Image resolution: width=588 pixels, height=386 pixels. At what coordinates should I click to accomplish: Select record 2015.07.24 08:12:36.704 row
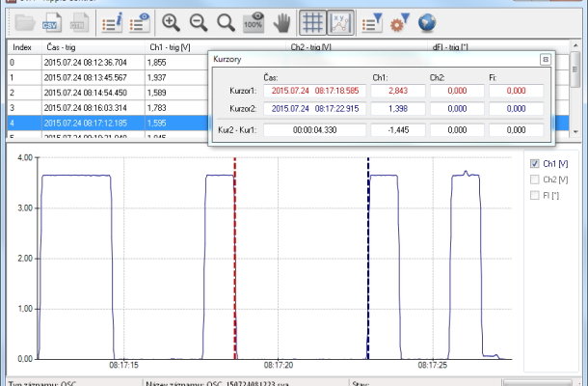(85, 62)
